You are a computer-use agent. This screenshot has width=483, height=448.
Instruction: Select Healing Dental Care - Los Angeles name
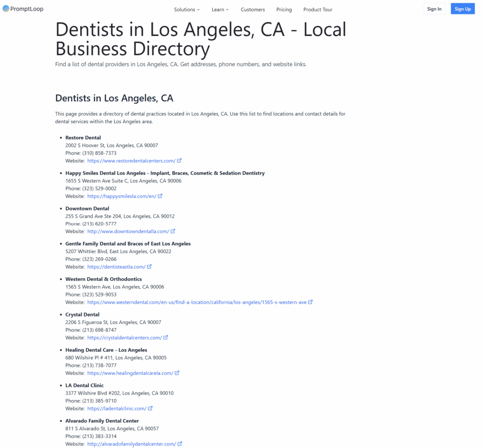[x=106, y=350]
